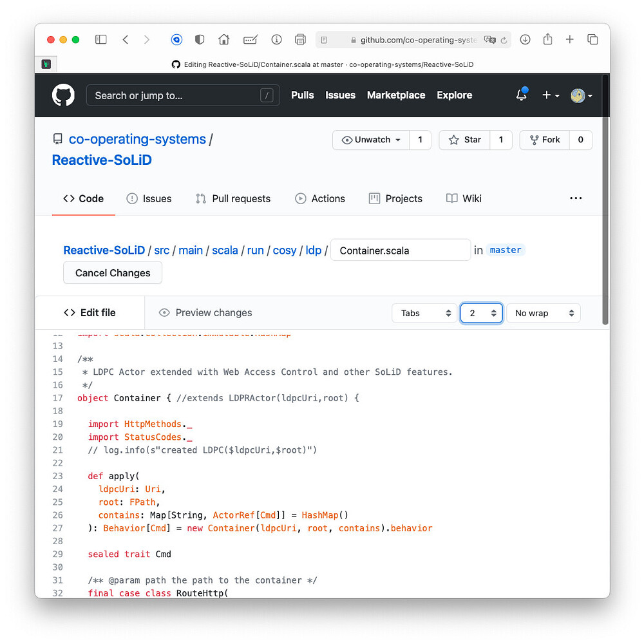Image resolution: width=644 pixels, height=644 pixels.
Task: Select the Edit file pencil icon view
Action: click(x=90, y=312)
